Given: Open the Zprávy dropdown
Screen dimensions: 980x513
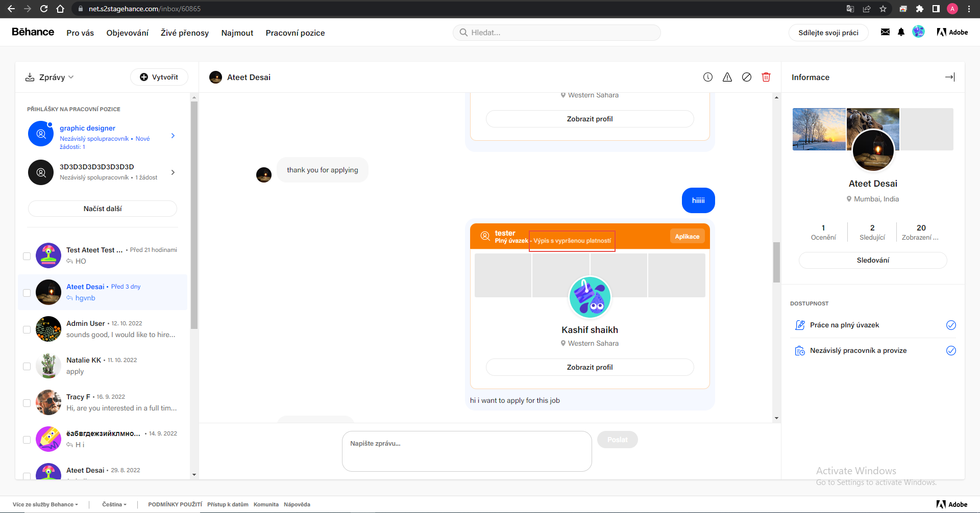Looking at the screenshot, I should [50, 77].
